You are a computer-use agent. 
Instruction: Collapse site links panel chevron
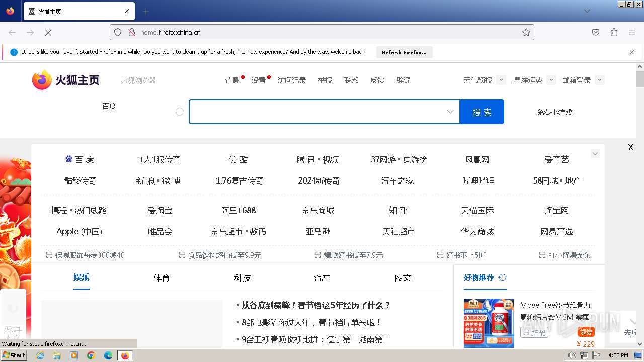tap(595, 154)
